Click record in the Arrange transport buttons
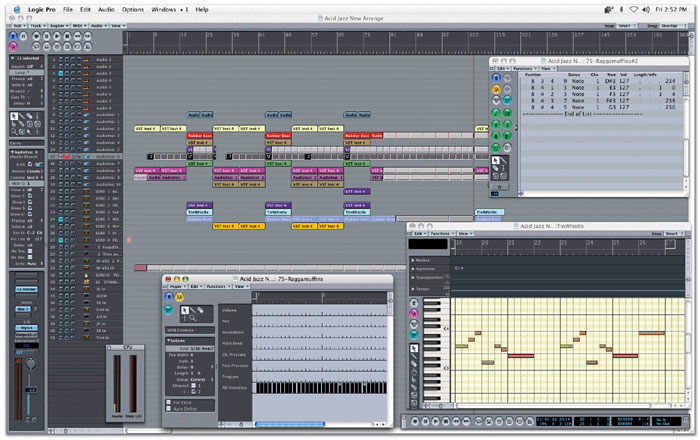 pyautogui.click(x=36, y=36)
